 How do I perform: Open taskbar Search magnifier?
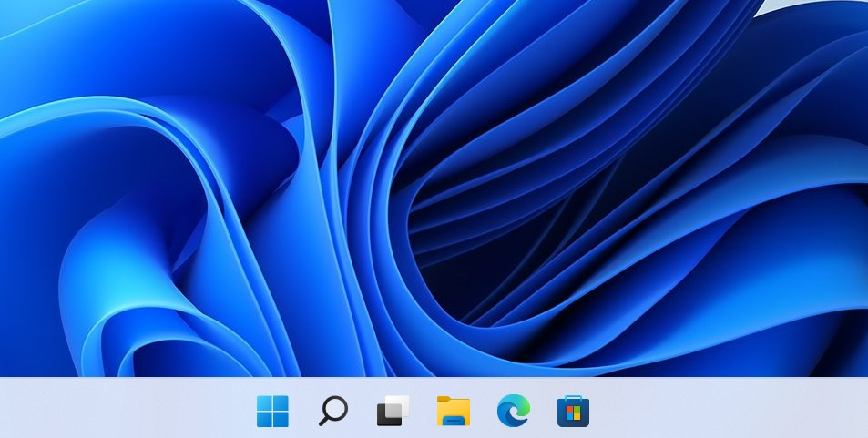click(x=333, y=411)
